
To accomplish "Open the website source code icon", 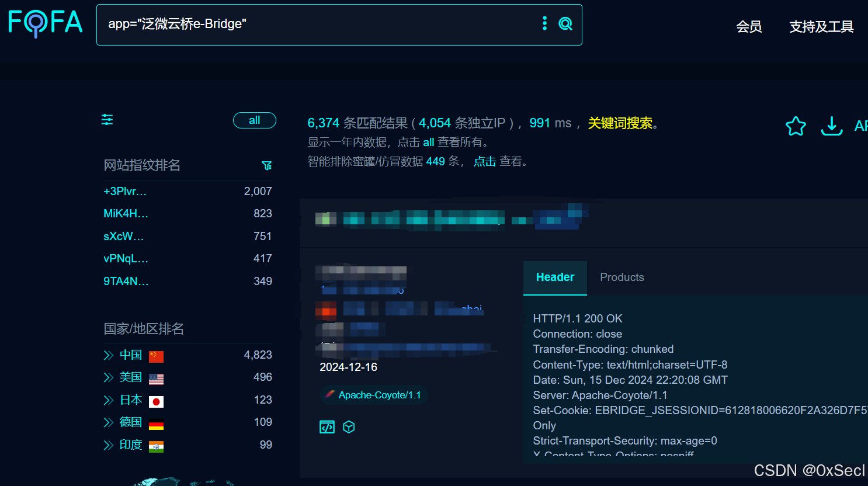I will (x=327, y=427).
